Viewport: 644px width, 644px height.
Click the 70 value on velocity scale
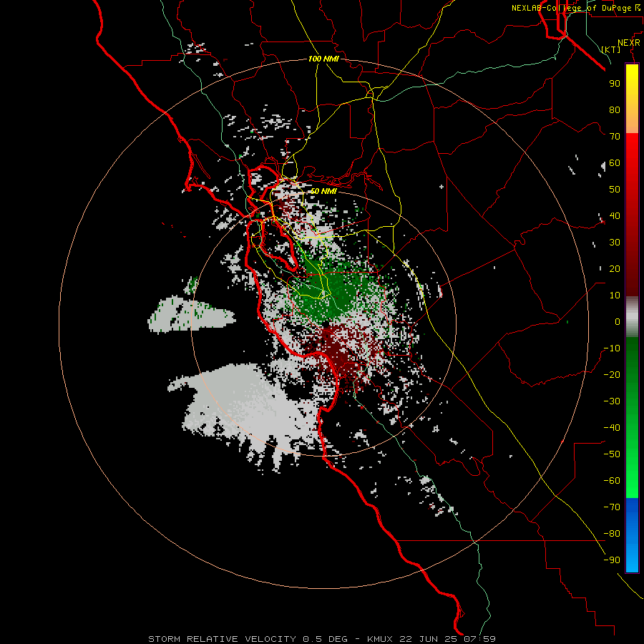tap(615, 137)
